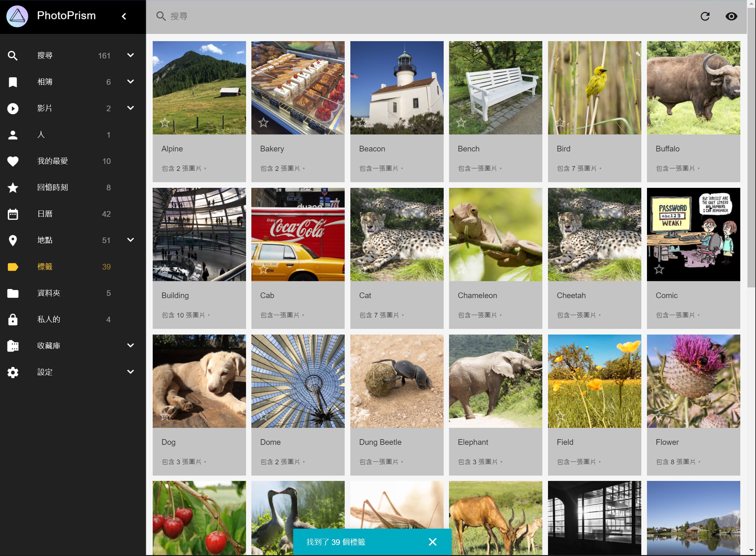Open the cherries thumbnail in last row

click(x=199, y=518)
